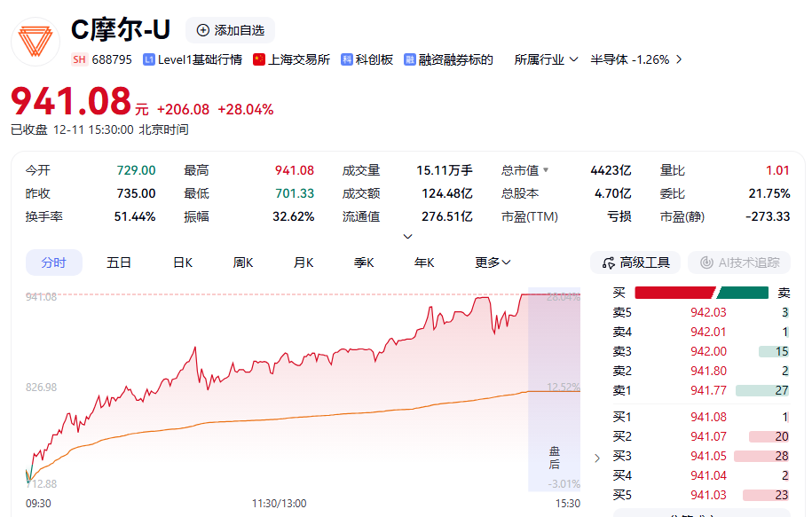Click the plus icon in 添加自选
The image size is (812, 517).
pos(203,30)
